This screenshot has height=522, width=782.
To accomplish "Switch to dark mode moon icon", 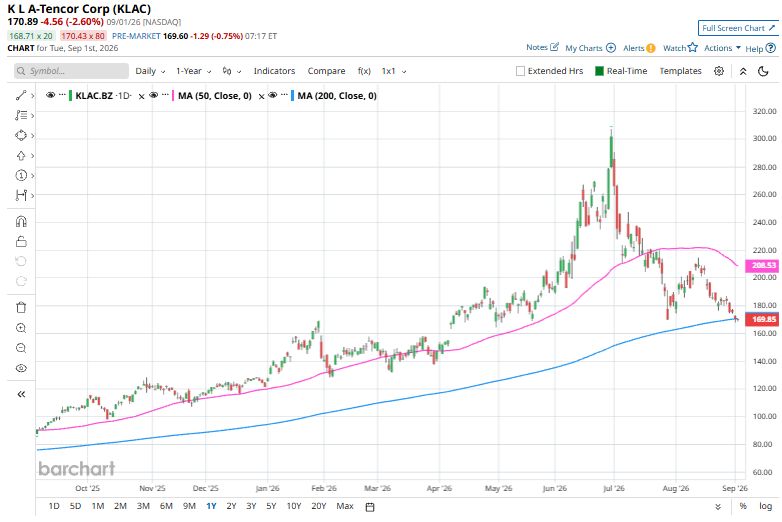I will point(763,71).
